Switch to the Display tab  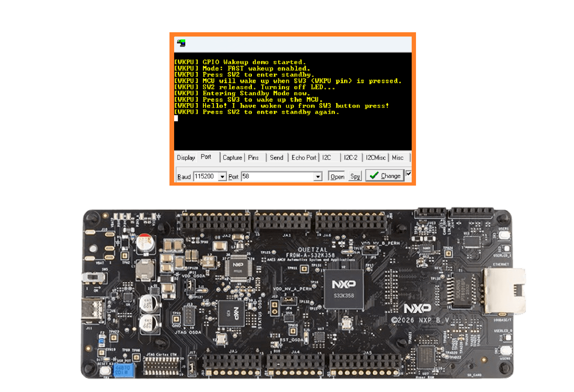click(186, 158)
